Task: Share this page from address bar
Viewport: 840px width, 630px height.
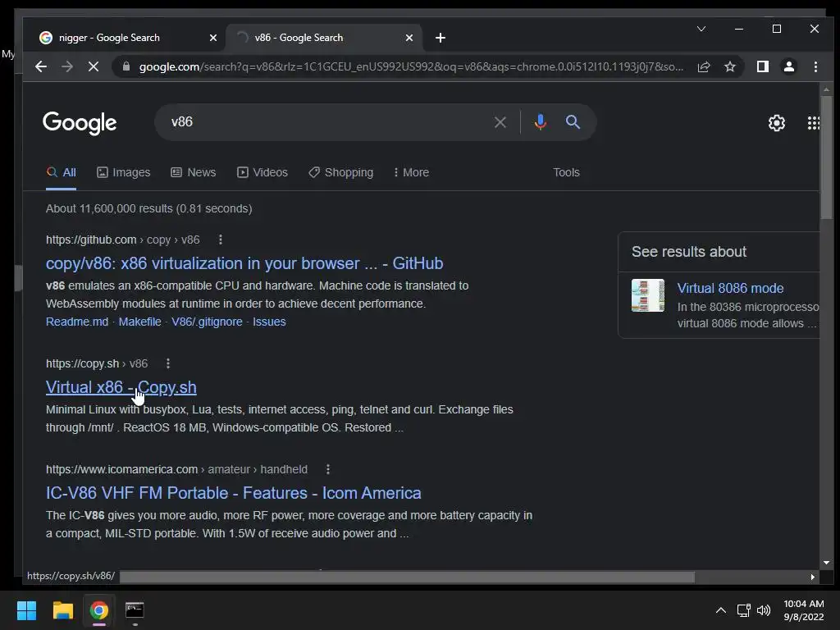Action: tap(704, 66)
